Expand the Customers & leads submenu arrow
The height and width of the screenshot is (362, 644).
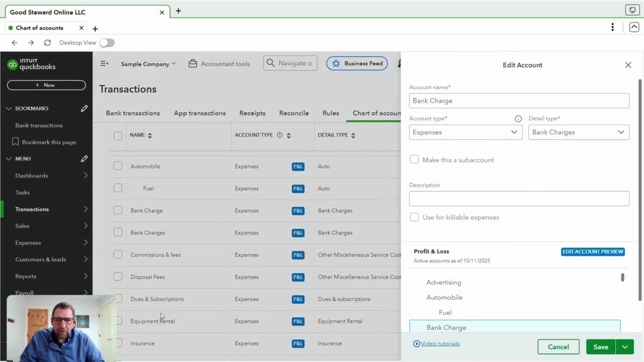coord(86,259)
